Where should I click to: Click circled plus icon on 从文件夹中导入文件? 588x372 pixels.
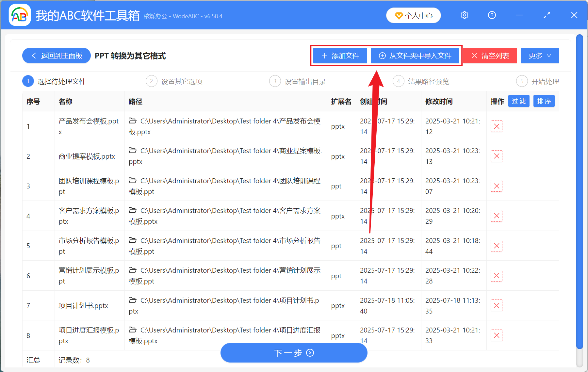(382, 56)
